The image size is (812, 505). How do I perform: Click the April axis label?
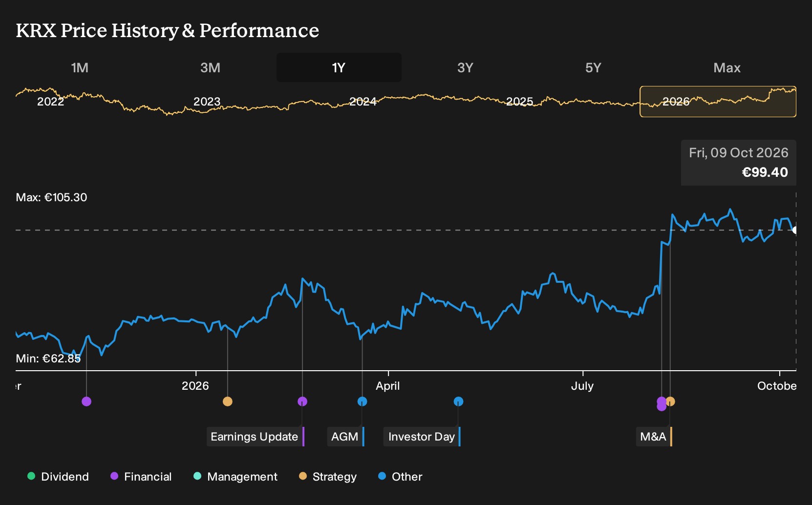click(388, 386)
